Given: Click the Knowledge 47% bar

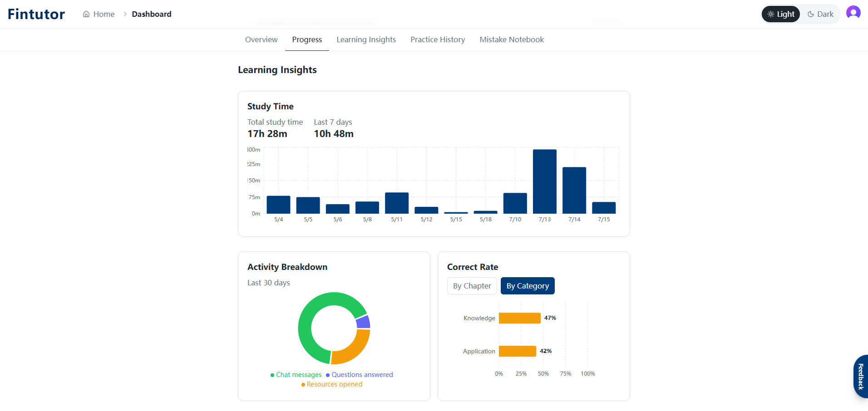Looking at the screenshot, I should [x=520, y=318].
